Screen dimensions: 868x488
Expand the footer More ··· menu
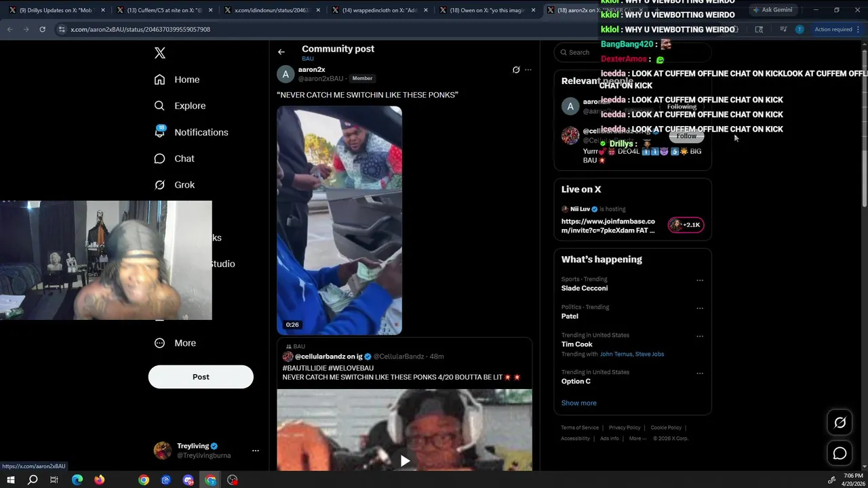click(637, 439)
